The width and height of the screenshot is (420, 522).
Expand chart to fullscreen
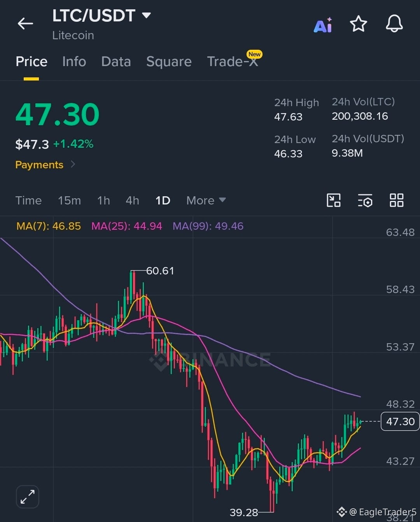(28, 496)
